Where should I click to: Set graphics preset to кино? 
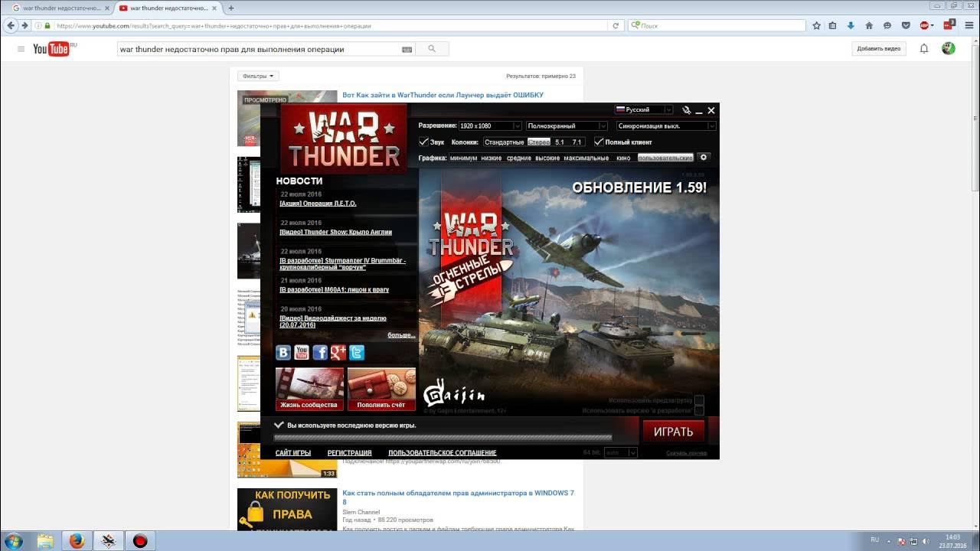click(x=623, y=158)
